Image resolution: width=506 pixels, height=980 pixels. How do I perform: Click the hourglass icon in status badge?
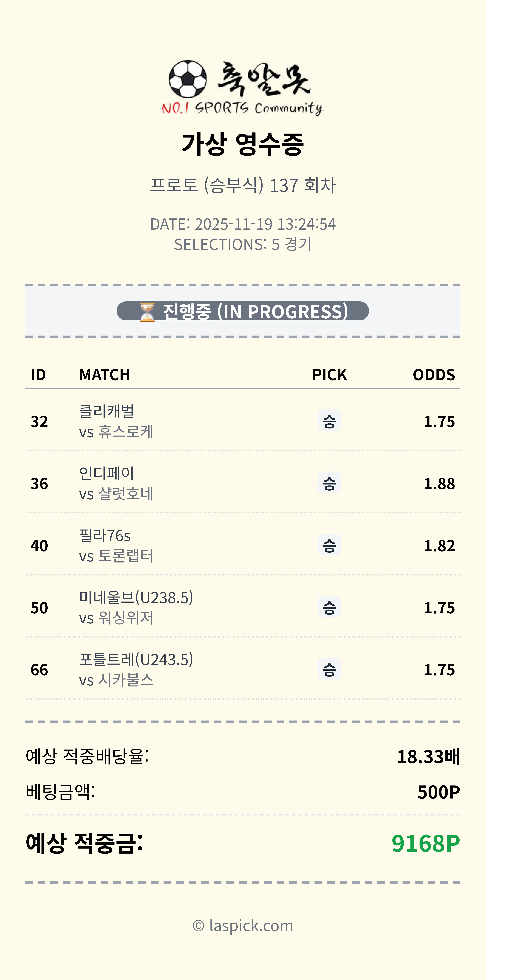click(147, 312)
